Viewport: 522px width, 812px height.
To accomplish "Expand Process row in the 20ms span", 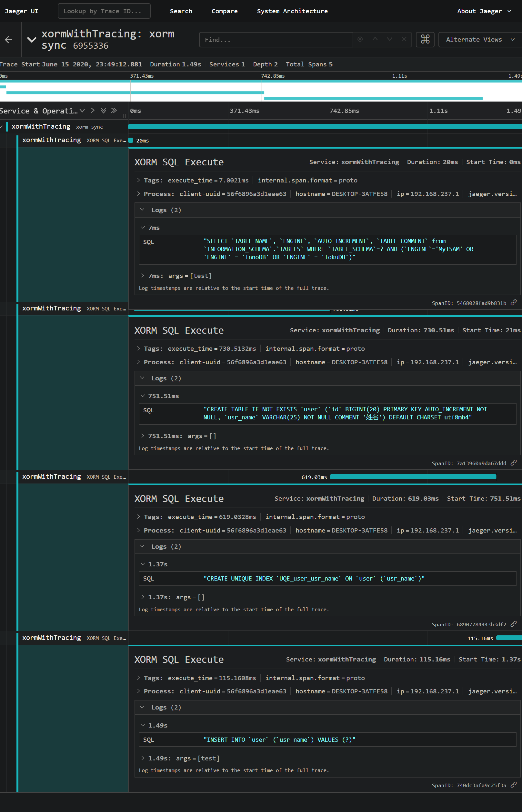I will pos(327,194).
